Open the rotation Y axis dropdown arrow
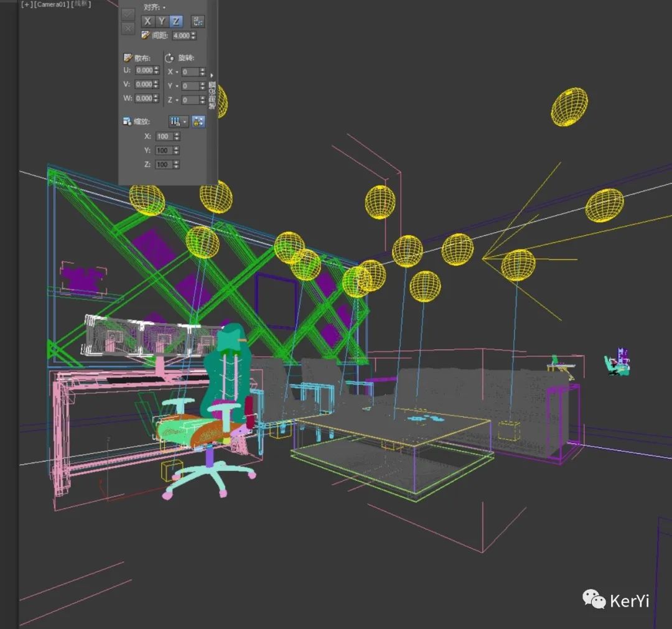The width and height of the screenshot is (672, 629). click(x=177, y=86)
